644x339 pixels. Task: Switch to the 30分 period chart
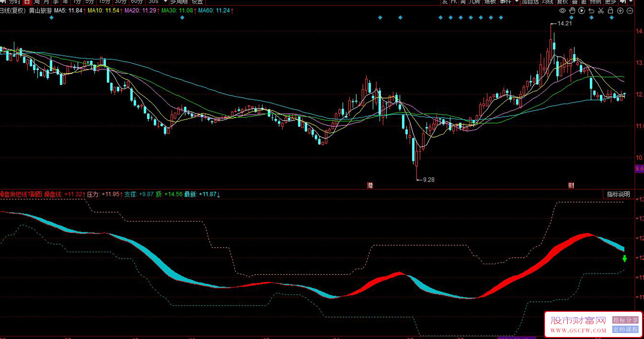(x=121, y=2)
